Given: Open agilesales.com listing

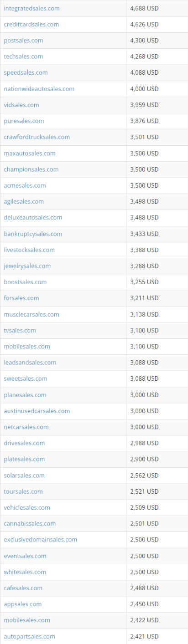Looking at the screenshot, I should (24, 201).
